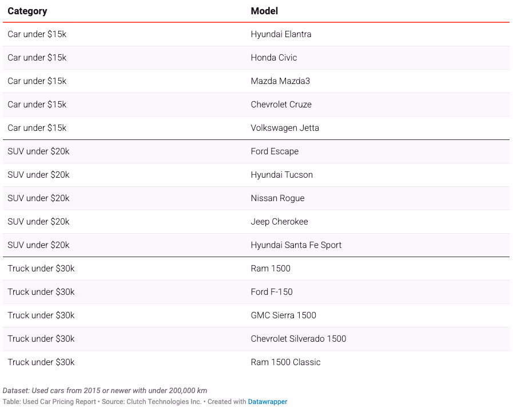Image resolution: width=513 pixels, height=420 pixels.
Task: Select the Hyundai Elantra cell
Action: [281, 34]
